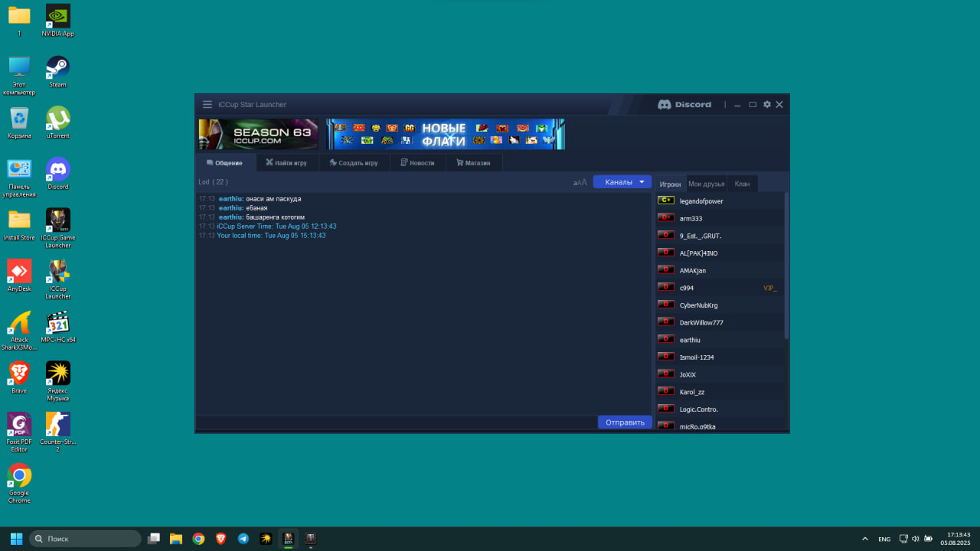Screen dimensions: 980x551
Task: Change chat font size with aAA icon
Action: click(x=580, y=182)
